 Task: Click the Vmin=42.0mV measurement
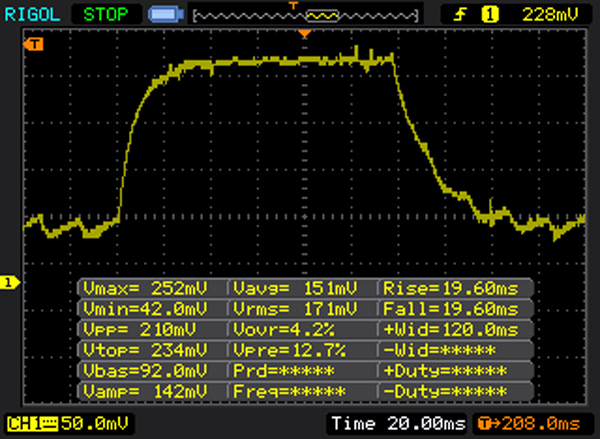(145, 309)
